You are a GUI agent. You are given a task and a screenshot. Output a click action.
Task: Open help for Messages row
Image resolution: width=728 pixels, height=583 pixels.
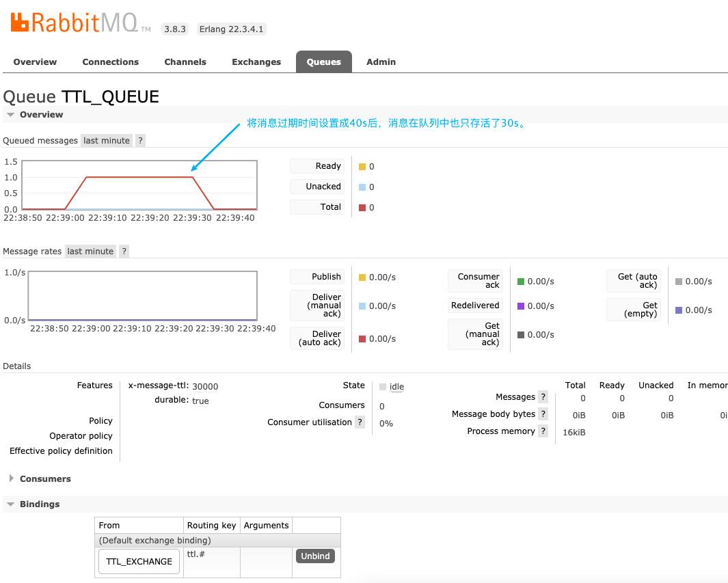tap(543, 397)
